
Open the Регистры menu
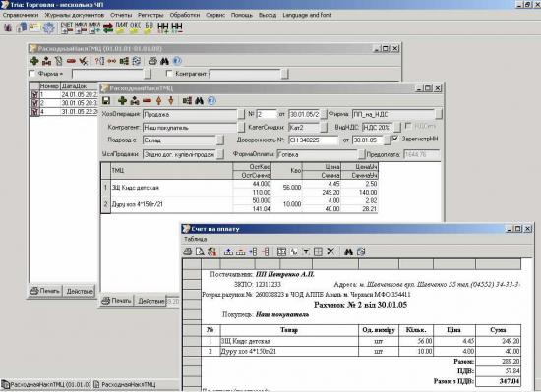[x=150, y=15]
